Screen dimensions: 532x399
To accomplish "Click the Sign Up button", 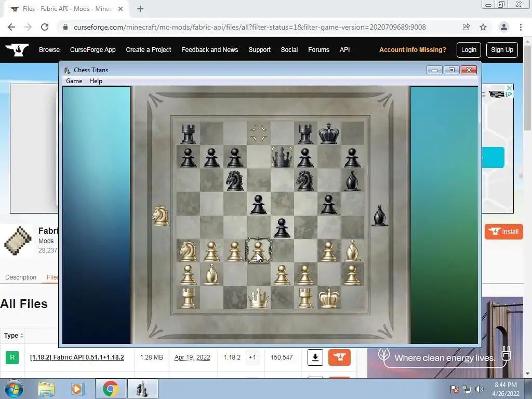I will coord(502,50).
